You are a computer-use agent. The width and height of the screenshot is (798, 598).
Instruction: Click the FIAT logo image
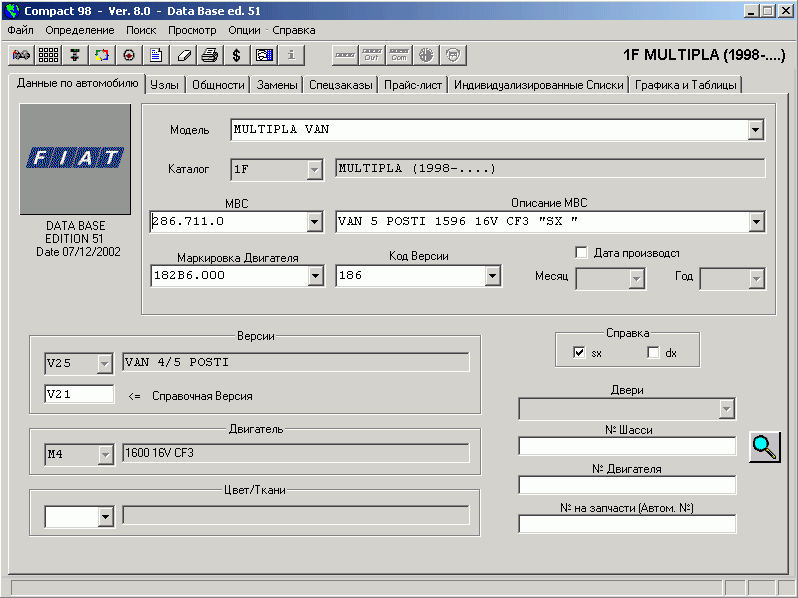click(75, 159)
